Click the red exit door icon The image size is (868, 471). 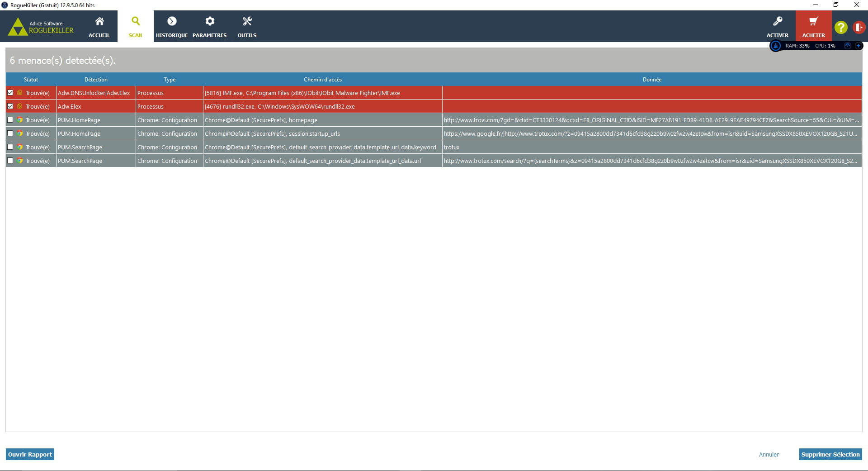859,27
